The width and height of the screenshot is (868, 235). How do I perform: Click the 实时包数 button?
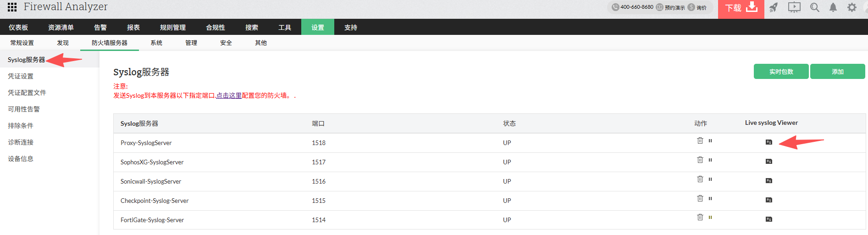coord(781,72)
